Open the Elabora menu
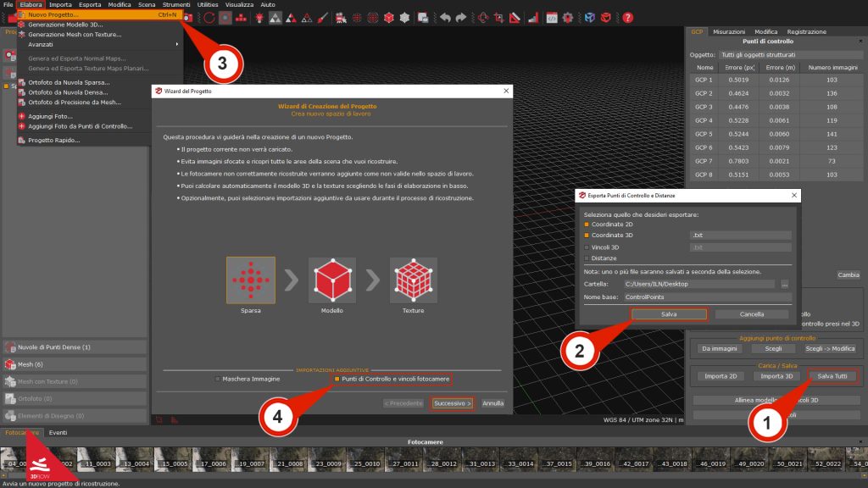Image resolution: width=868 pixels, height=488 pixels. [x=31, y=4]
